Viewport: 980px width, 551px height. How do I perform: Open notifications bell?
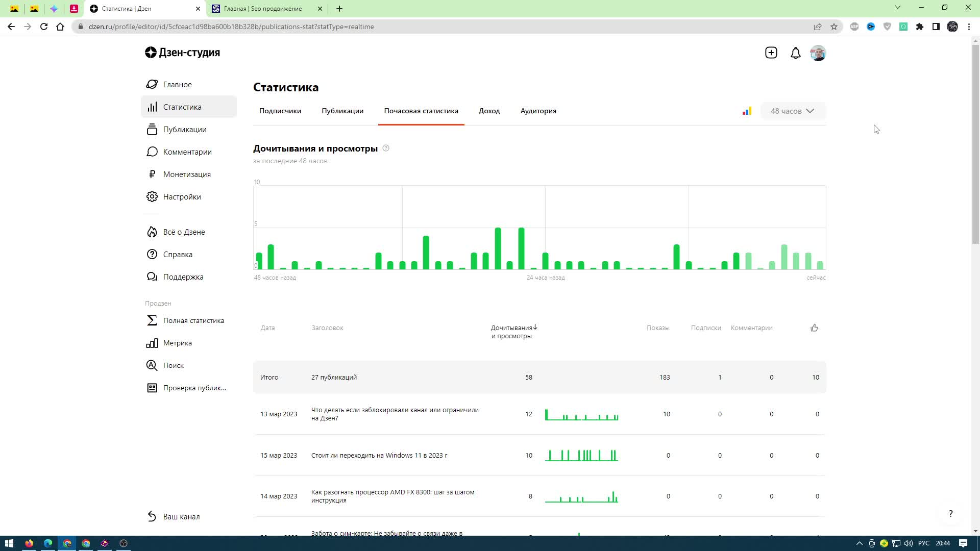[795, 53]
